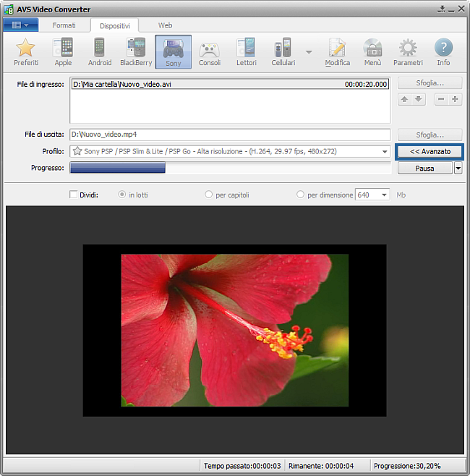Select the Apple devices icon
The height and width of the screenshot is (476, 470).
click(x=63, y=51)
